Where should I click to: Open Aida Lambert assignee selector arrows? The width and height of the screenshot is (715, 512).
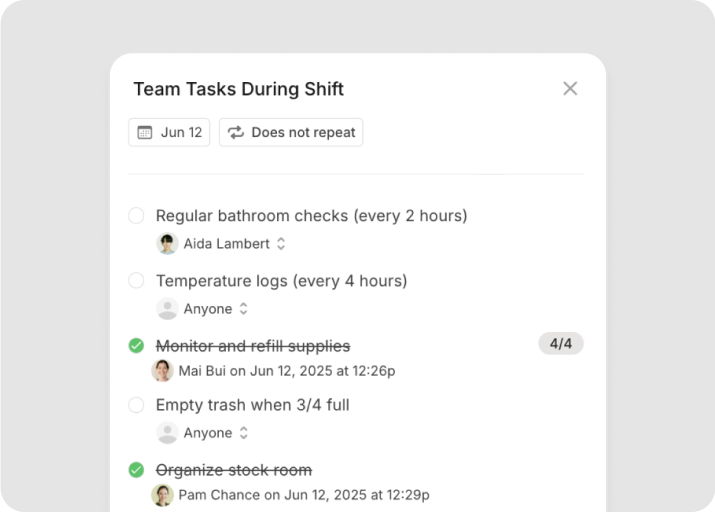point(281,243)
